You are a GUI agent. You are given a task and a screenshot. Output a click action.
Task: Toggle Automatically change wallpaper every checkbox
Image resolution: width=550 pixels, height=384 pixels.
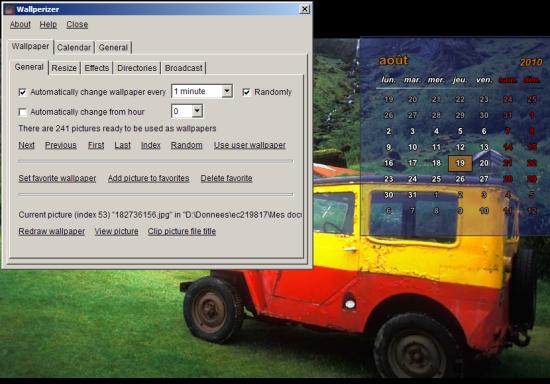pos(22,92)
